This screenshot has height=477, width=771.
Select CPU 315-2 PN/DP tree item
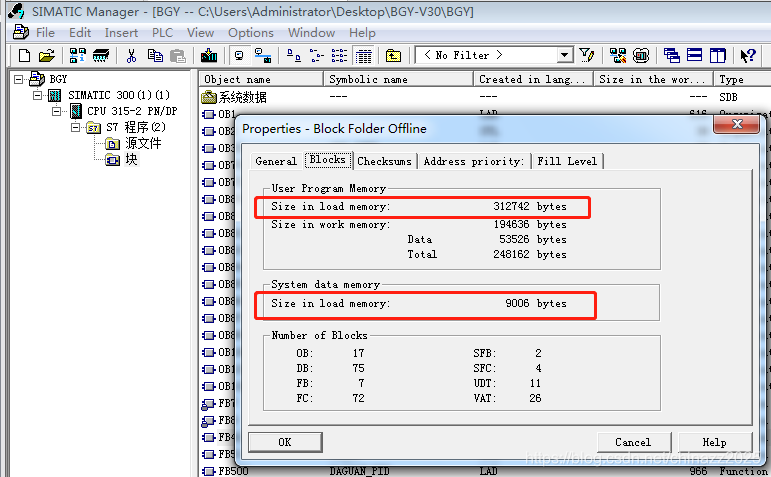click(x=132, y=111)
